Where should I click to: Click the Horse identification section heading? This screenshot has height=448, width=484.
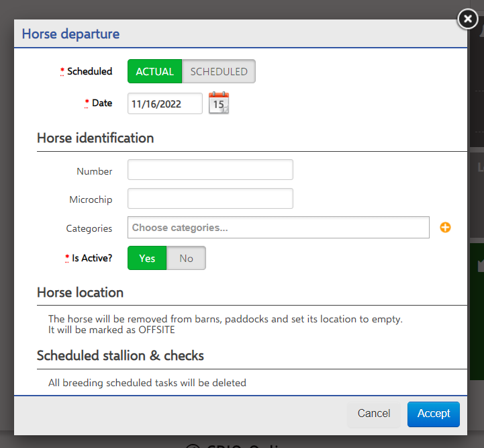tap(95, 138)
